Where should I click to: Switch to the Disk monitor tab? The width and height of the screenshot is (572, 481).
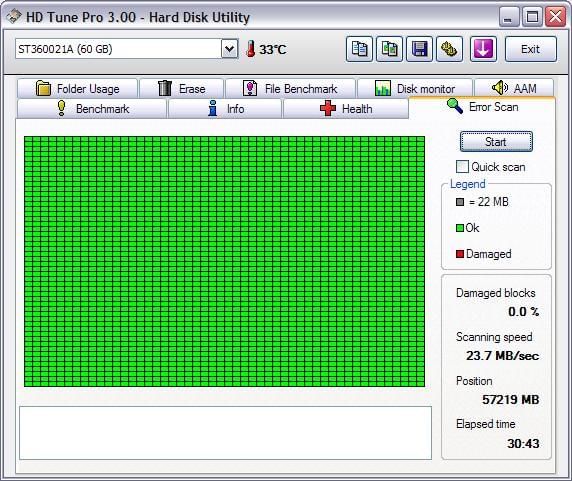tap(415, 89)
